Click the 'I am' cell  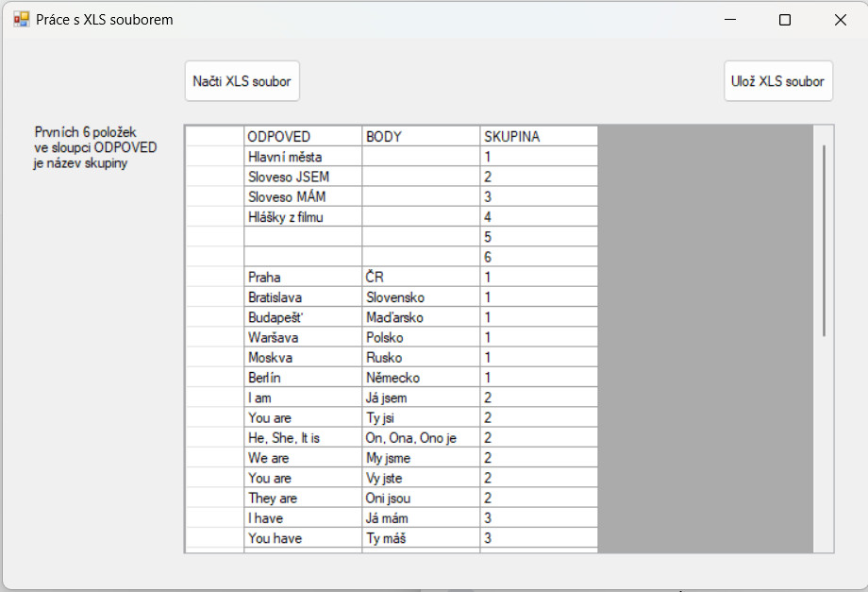point(303,397)
